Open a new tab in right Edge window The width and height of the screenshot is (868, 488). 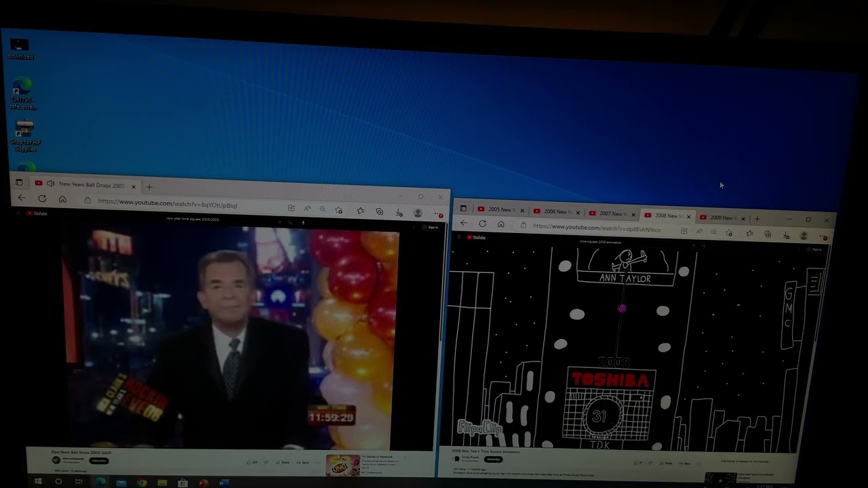(757, 219)
